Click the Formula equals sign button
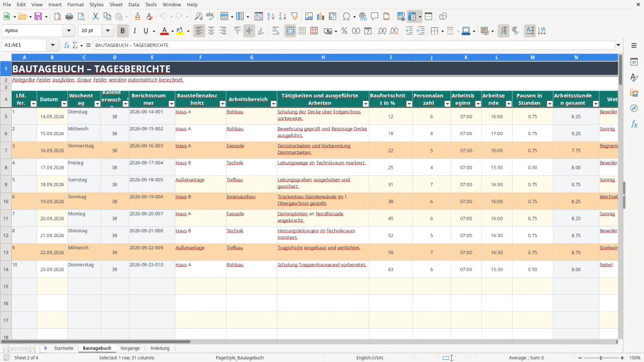Image resolution: width=644 pixels, height=362 pixels. coord(89,46)
